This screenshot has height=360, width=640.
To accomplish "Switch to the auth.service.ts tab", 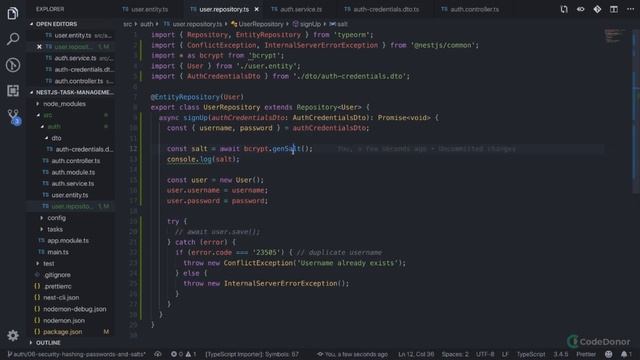I will (297, 9).
